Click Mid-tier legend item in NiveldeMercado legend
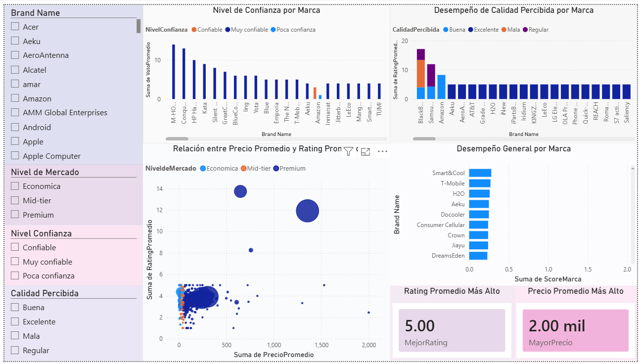Screen dimensions: 639x364 coord(256,168)
